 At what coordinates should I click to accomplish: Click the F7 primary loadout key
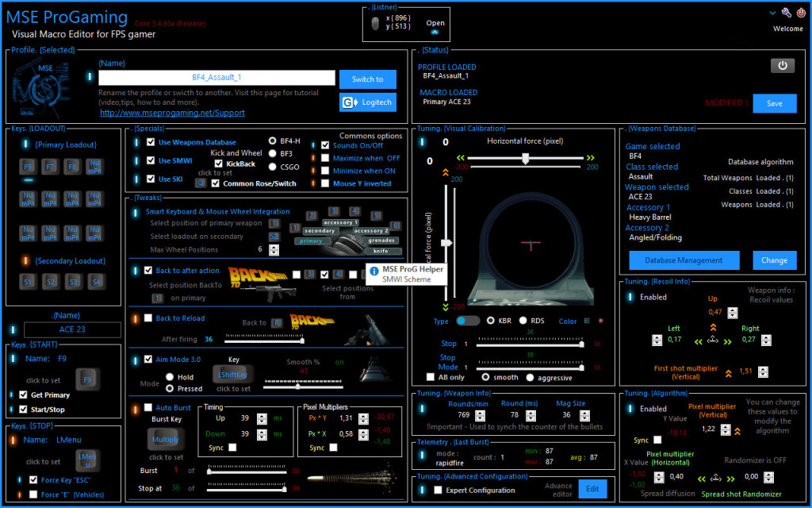tap(50, 167)
